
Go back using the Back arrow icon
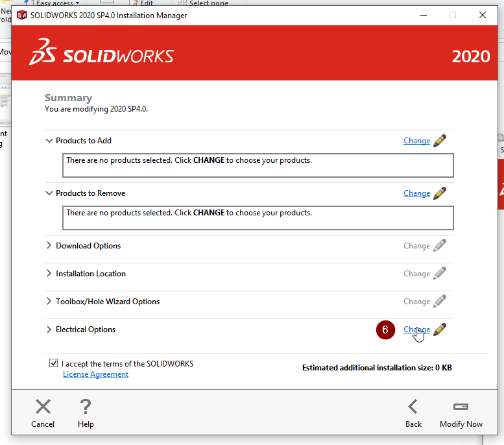[x=413, y=407]
